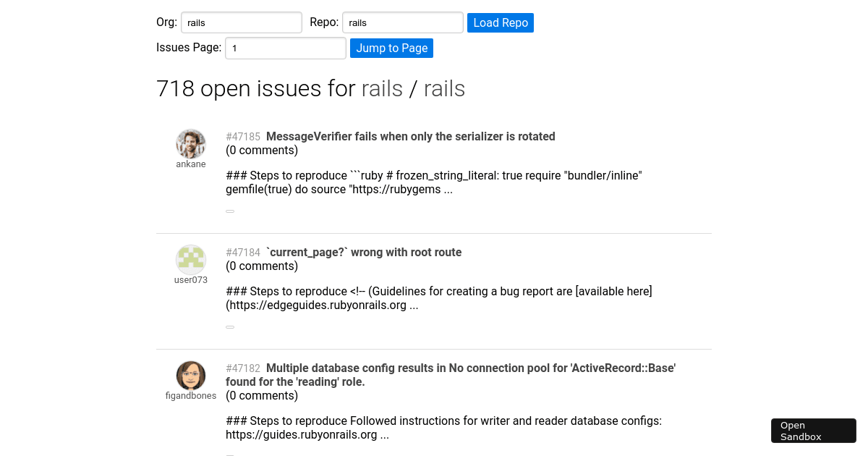Expand the body of issue #47184
Viewport: 868px width, 456px height.
pyautogui.click(x=230, y=326)
